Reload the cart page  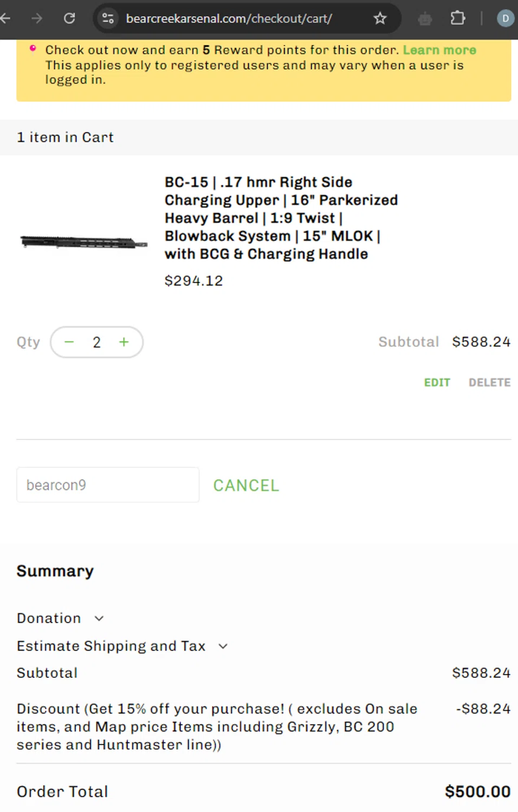coord(69,18)
